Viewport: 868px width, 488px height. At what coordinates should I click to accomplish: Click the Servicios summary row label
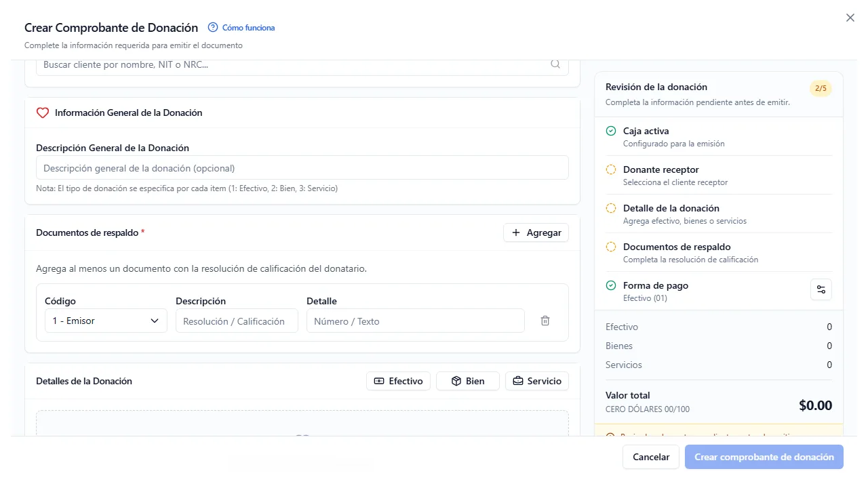click(x=624, y=365)
